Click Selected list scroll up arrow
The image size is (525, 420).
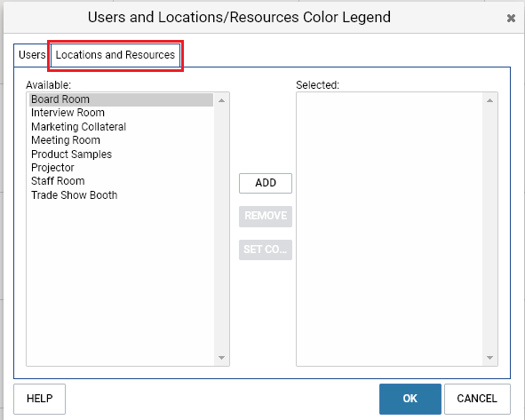pyautogui.click(x=489, y=100)
